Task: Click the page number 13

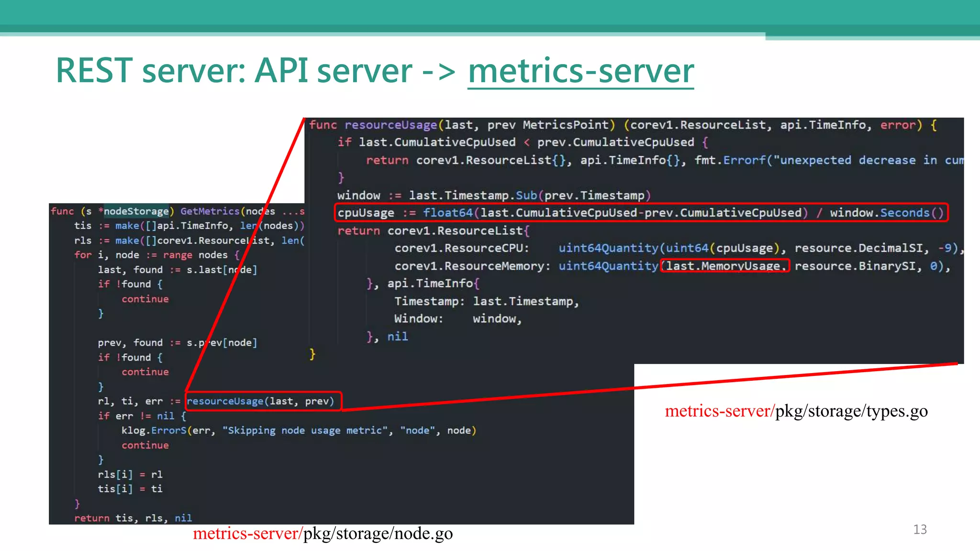Action: [x=920, y=529]
